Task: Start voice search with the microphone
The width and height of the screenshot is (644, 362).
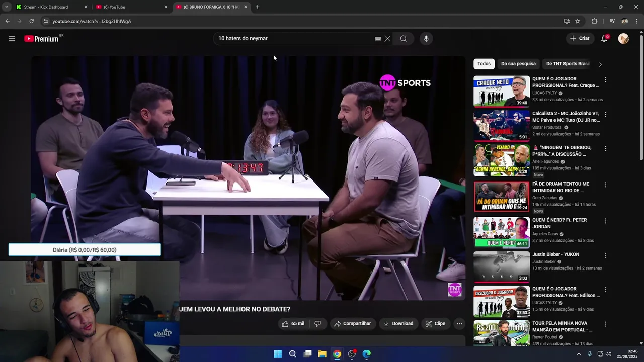Action: (426, 38)
